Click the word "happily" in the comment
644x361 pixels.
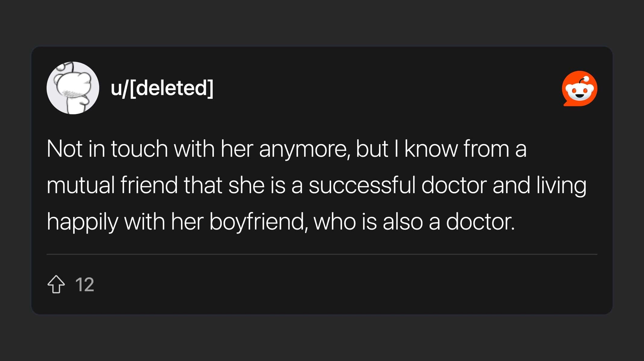[x=83, y=222]
